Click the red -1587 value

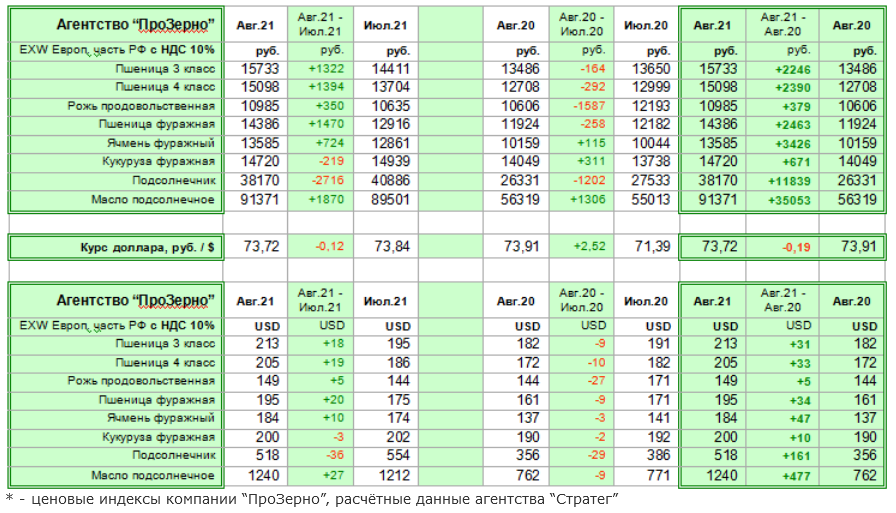point(589,106)
